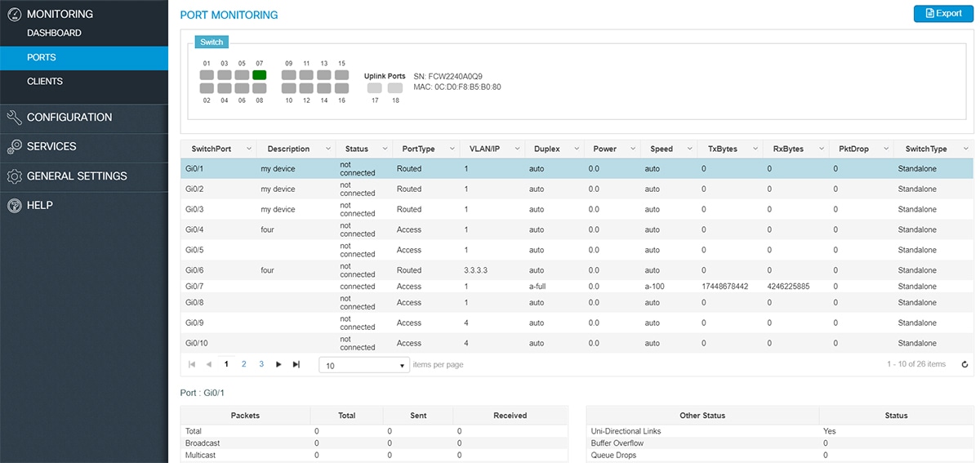Image resolution: width=980 pixels, height=463 pixels.
Task: Go to the next page arrow
Action: tap(278, 364)
